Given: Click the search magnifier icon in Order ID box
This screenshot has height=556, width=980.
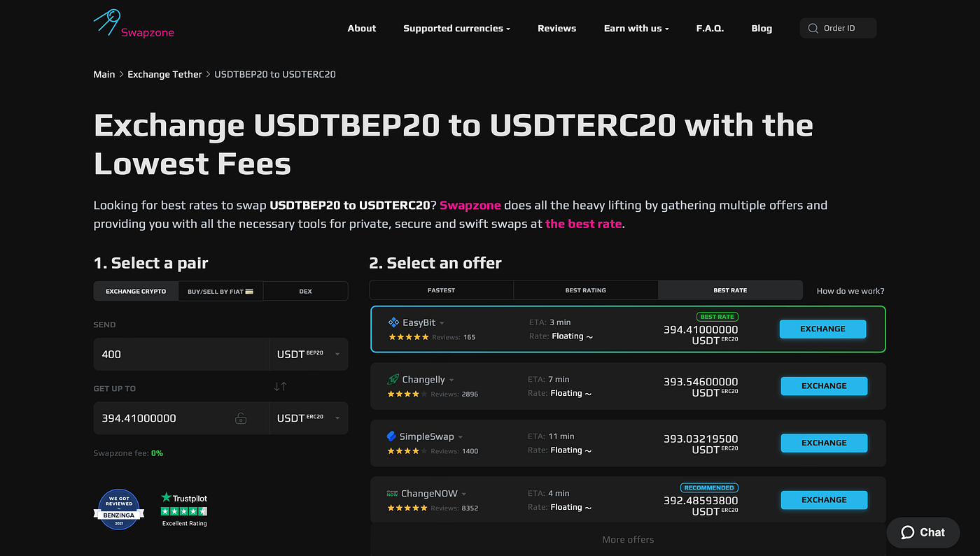Looking at the screenshot, I should [813, 28].
